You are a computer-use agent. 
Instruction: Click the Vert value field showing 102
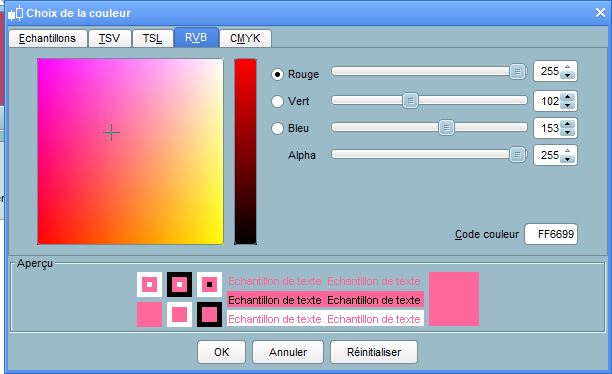click(548, 101)
